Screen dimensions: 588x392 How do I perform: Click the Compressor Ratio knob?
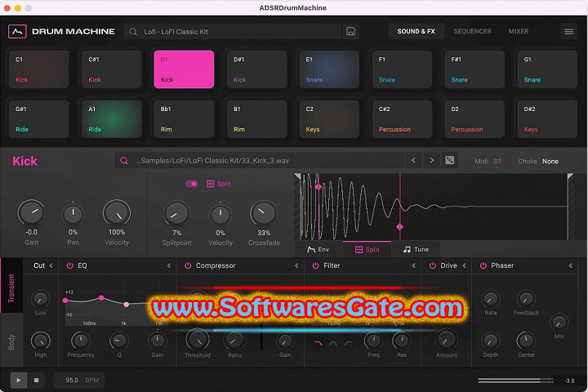pyautogui.click(x=234, y=341)
